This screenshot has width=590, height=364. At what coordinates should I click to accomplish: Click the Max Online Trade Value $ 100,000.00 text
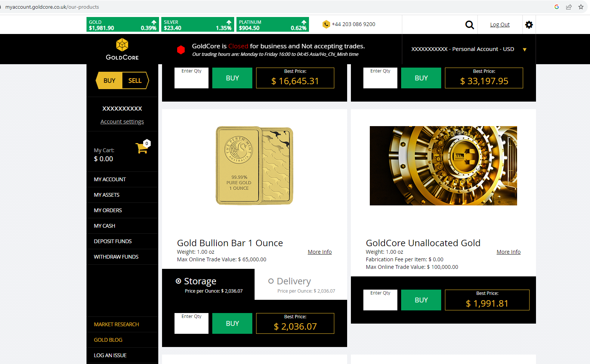[412, 267]
